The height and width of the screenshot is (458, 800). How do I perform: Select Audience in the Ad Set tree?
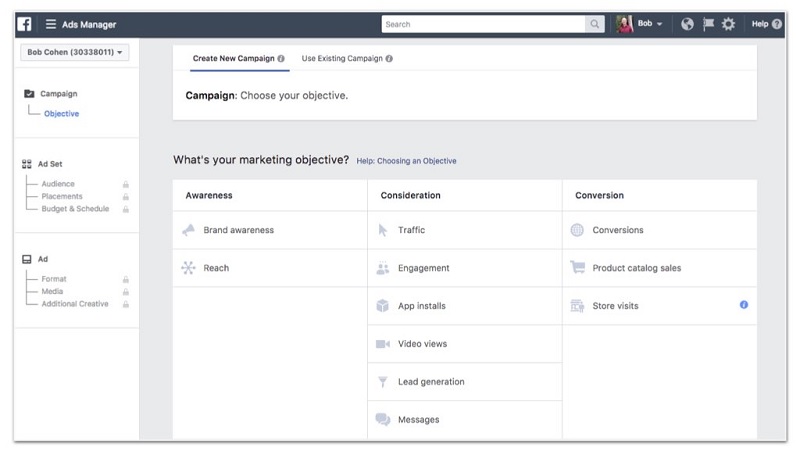pyautogui.click(x=58, y=184)
